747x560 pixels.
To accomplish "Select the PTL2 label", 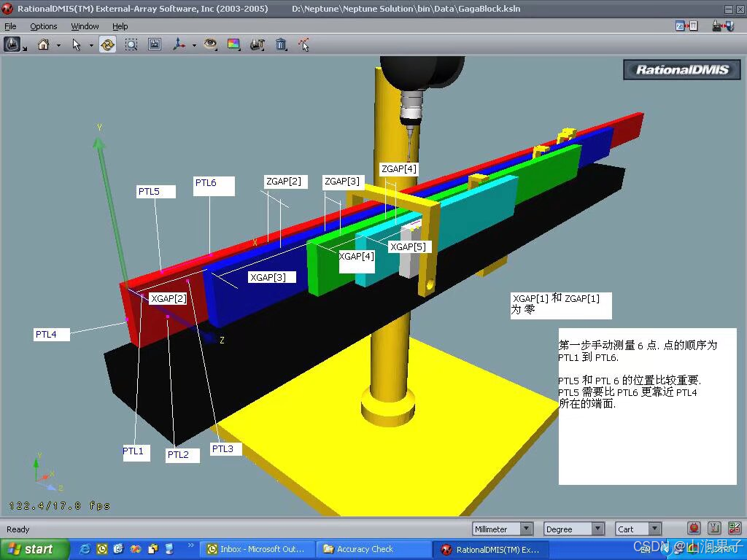I will [x=182, y=455].
